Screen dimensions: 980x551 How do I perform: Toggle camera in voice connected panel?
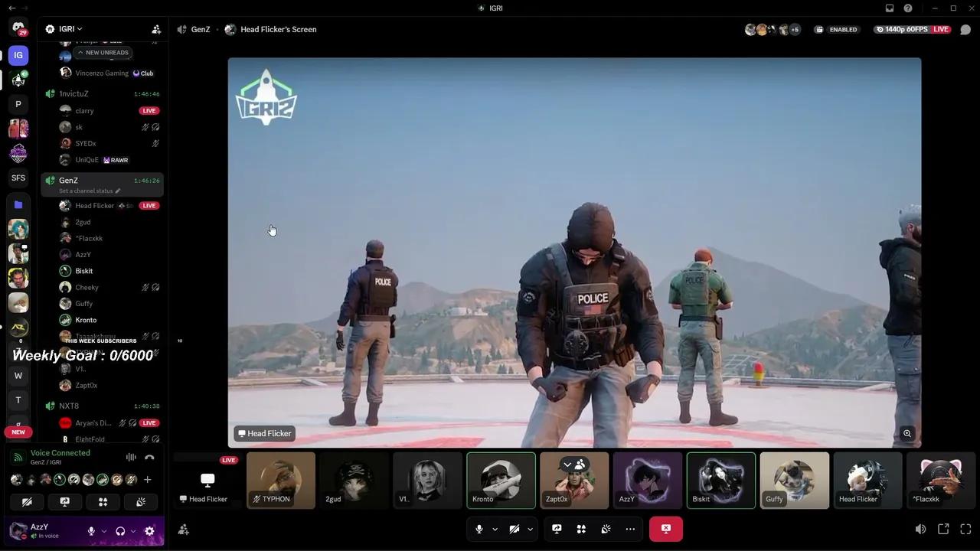(x=27, y=502)
